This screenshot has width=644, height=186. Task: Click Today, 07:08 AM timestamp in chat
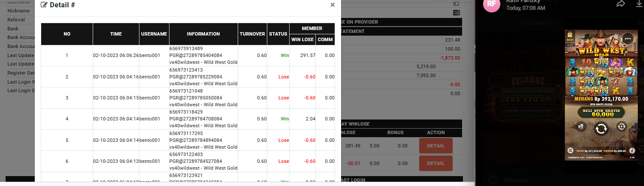526,8
